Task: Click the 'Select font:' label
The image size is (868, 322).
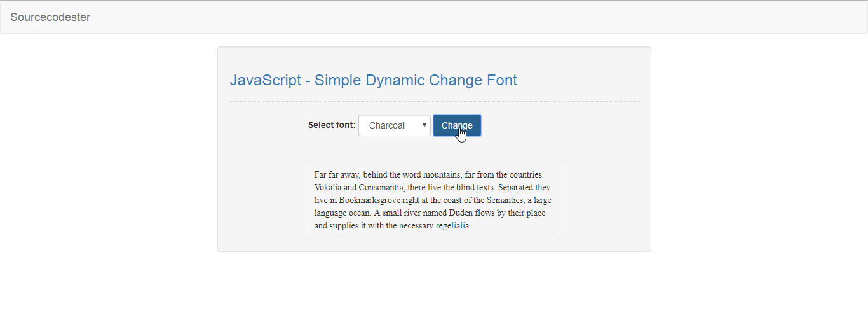Action: [332, 125]
